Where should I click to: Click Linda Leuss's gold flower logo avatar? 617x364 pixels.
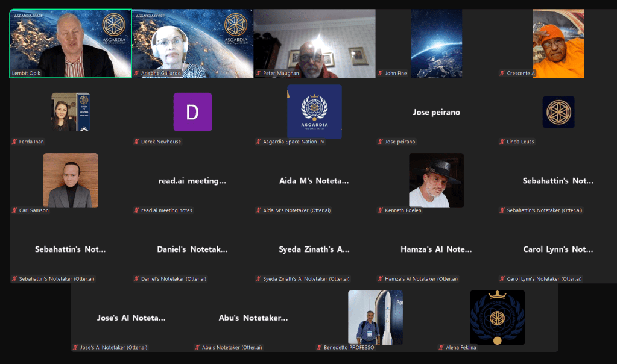pos(558,112)
